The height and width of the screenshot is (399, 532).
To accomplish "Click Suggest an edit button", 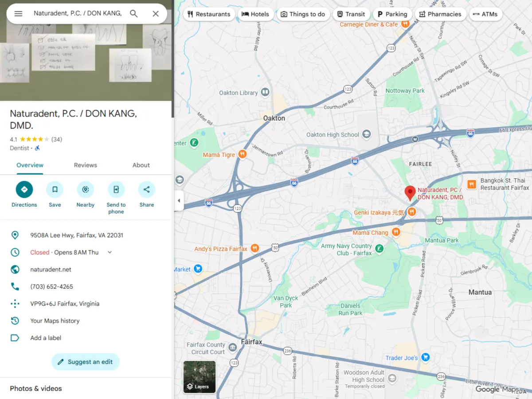I will [x=86, y=362].
